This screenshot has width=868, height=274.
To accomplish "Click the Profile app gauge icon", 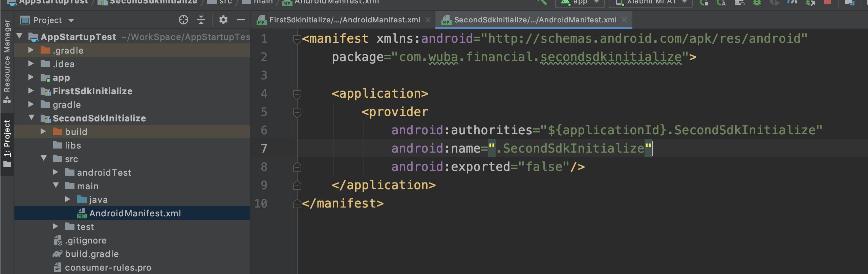I will tap(792, 2).
